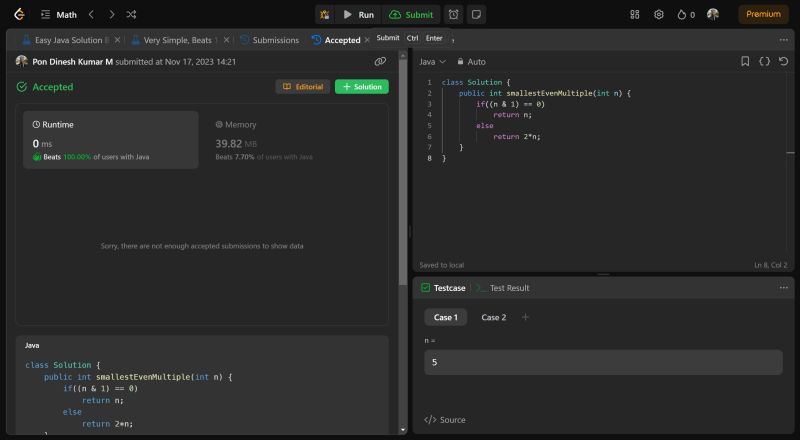This screenshot has height=440, width=800.
Task: Click Pon Dinesh Kumar M username
Action: pos(72,62)
